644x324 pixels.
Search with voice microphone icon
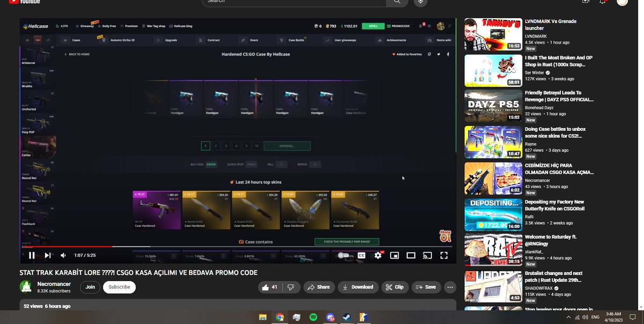click(420, 2)
